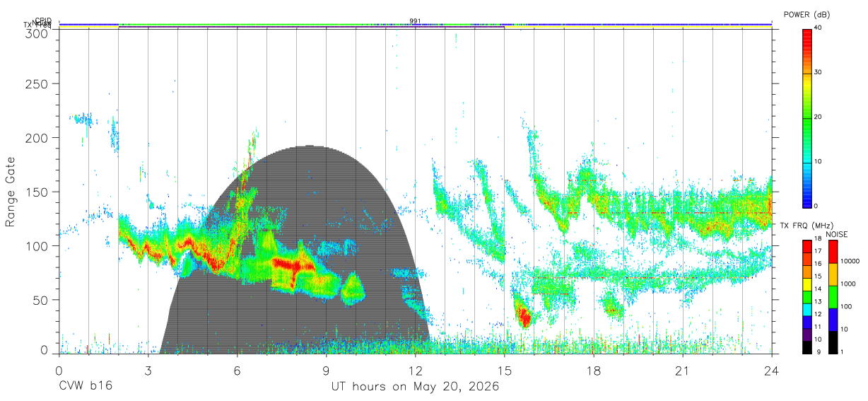Click the 40 label on the POWER scale

click(819, 28)
